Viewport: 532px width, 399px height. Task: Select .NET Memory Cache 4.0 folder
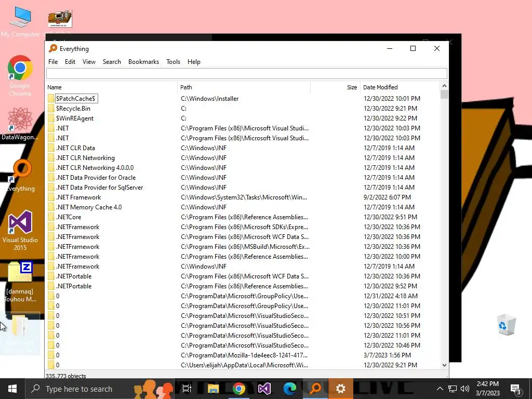[x=88, y=207]
